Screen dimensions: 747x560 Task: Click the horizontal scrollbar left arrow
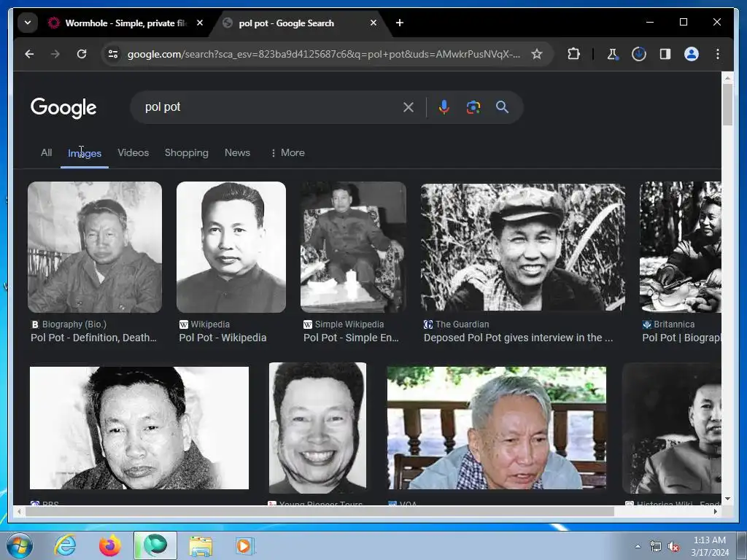tap(19, 511)
